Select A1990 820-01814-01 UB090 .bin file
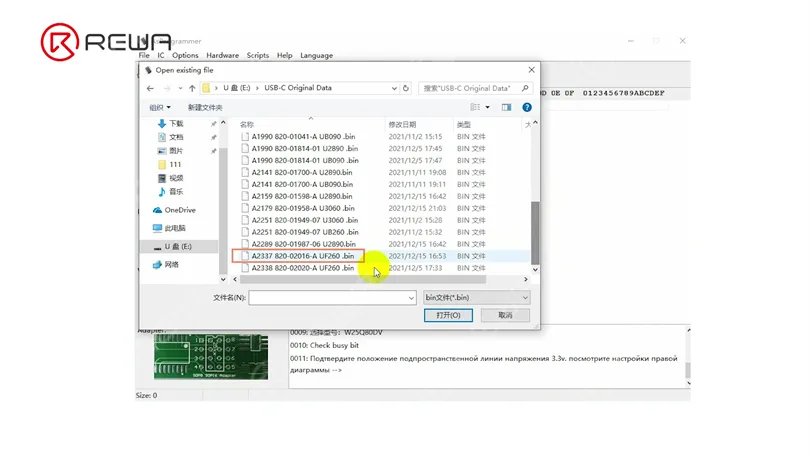This screenshot has width=810, height=455. click(x=305, y=161)
